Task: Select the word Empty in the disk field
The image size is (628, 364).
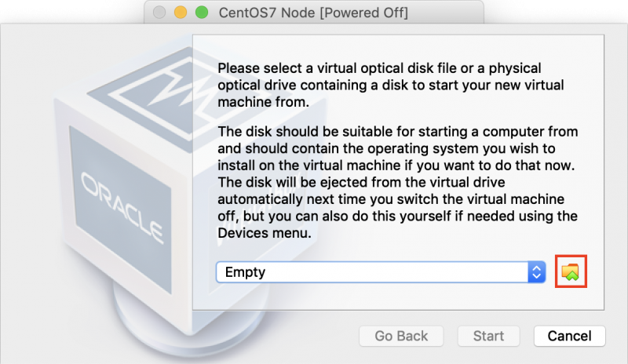Action: pos(245,272)
